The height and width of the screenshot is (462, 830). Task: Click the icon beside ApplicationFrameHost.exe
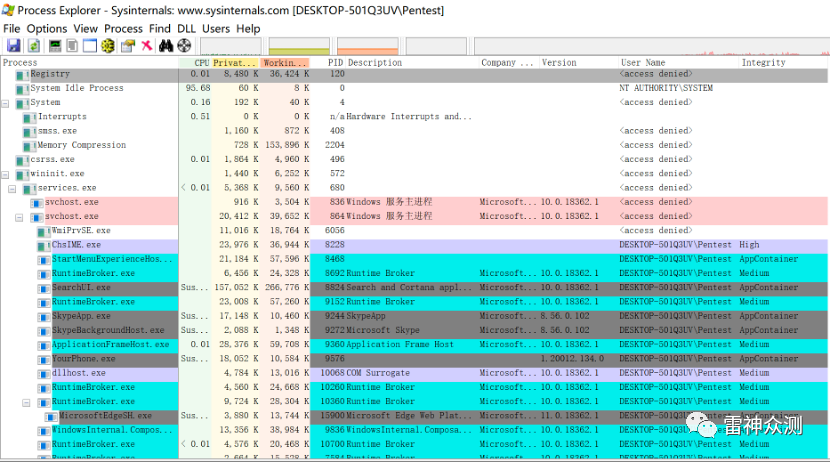(44, 346)
